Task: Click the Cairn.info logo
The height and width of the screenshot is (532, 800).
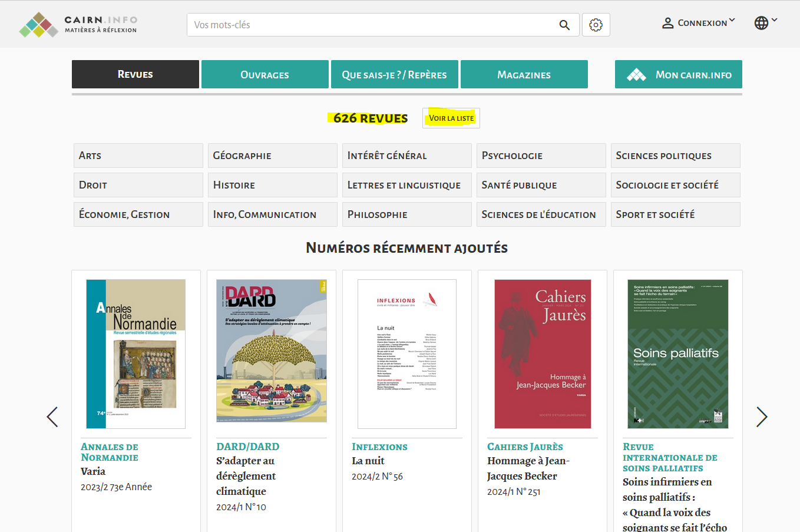Action: [x=78, y=25]
